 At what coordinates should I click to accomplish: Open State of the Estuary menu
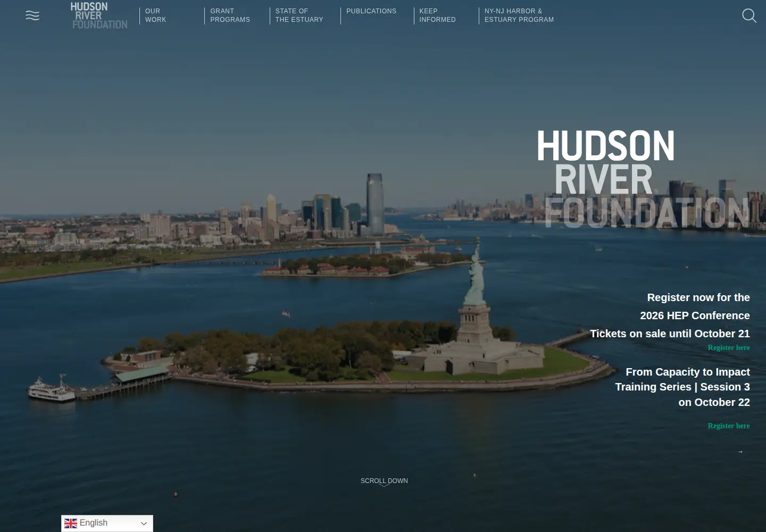(x=299, y=15)
